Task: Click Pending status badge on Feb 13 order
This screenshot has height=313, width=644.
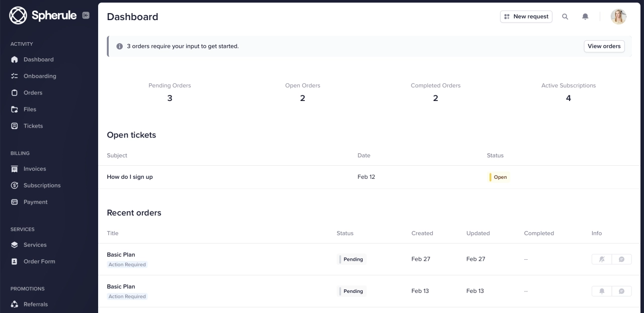Action: (352, 291)
